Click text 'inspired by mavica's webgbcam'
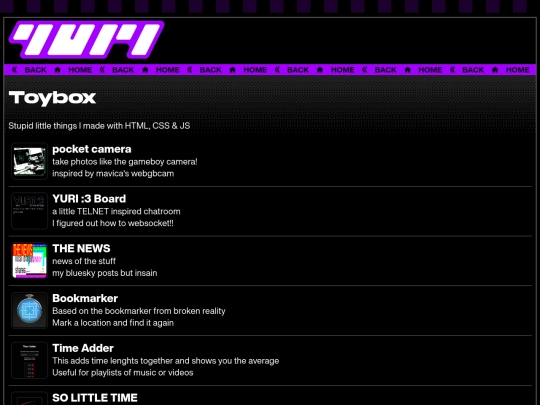Screen dimensions: 540x405 click(113, 174)
